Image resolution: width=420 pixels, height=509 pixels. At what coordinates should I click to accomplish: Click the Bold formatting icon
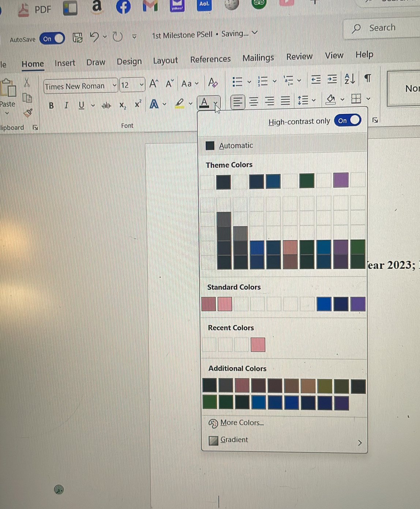(x=51, y=106)
